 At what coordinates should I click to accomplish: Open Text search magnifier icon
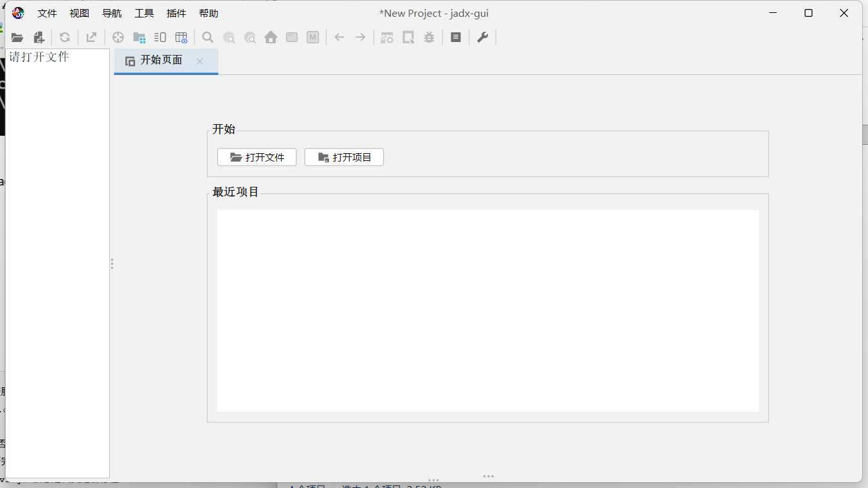[x=207, y=37]
